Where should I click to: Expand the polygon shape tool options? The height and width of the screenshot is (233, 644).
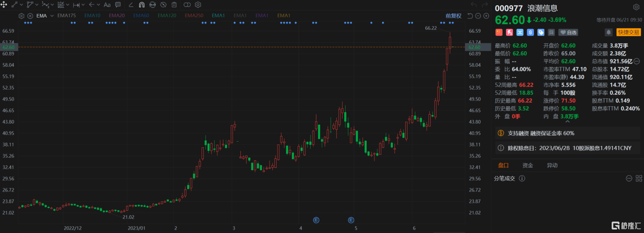[x=36, y=5]
